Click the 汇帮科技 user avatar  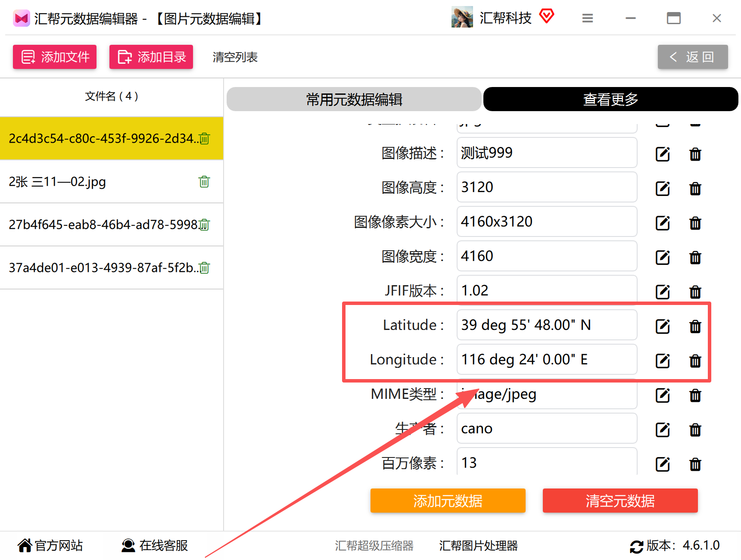462,17
